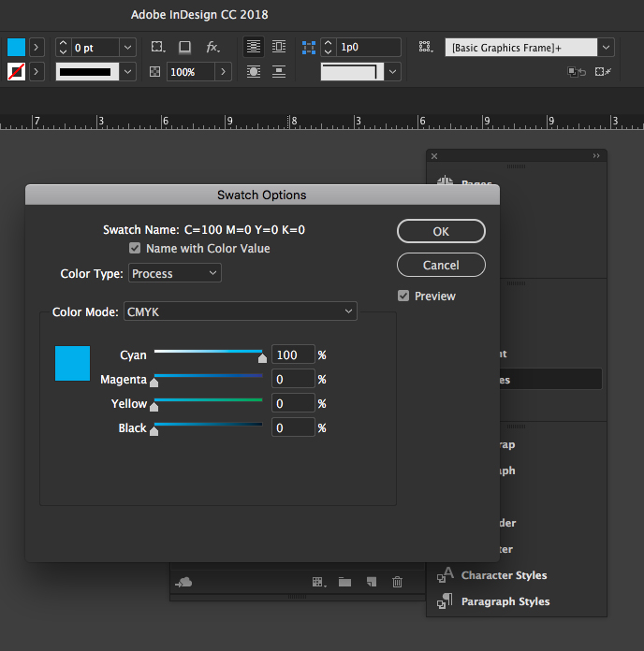The height and width of the screenshot is (651, 644).
Task: Click the no text wrap icon
Action: coord(254,47)
